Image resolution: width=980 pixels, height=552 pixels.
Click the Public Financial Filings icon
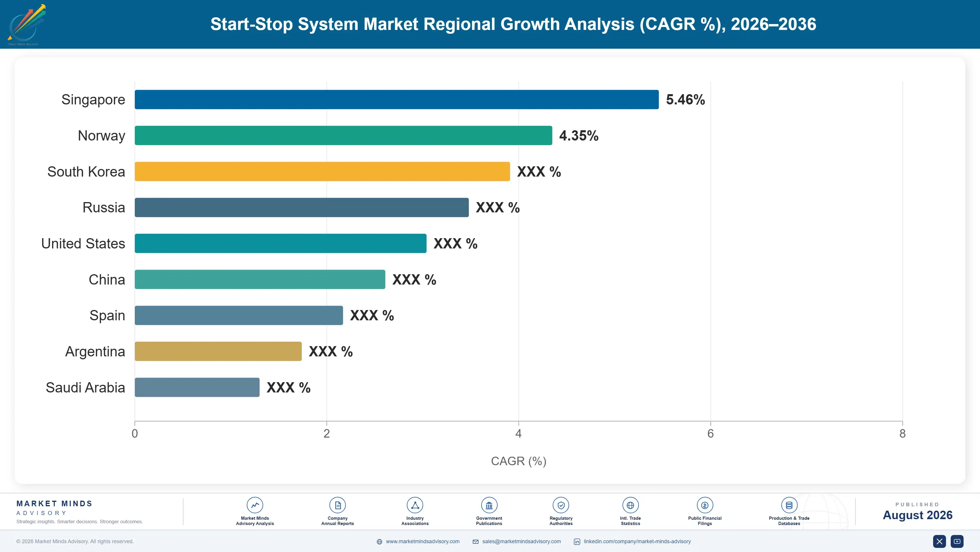pos(705,505)
